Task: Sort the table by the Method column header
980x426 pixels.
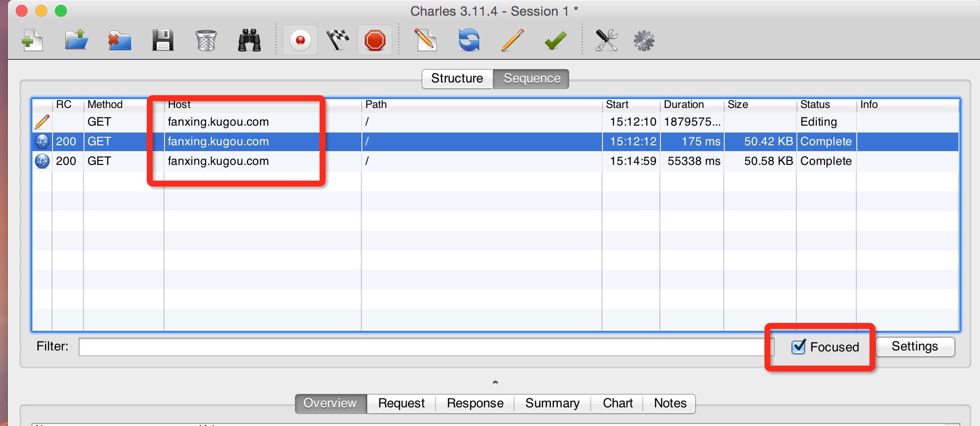Action: [x=105, y=105]
